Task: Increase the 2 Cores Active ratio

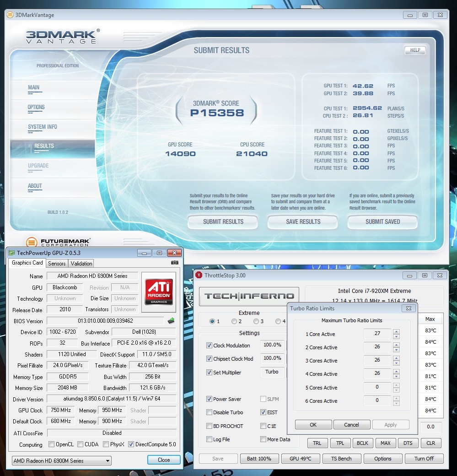Action: tap(396, 345)
